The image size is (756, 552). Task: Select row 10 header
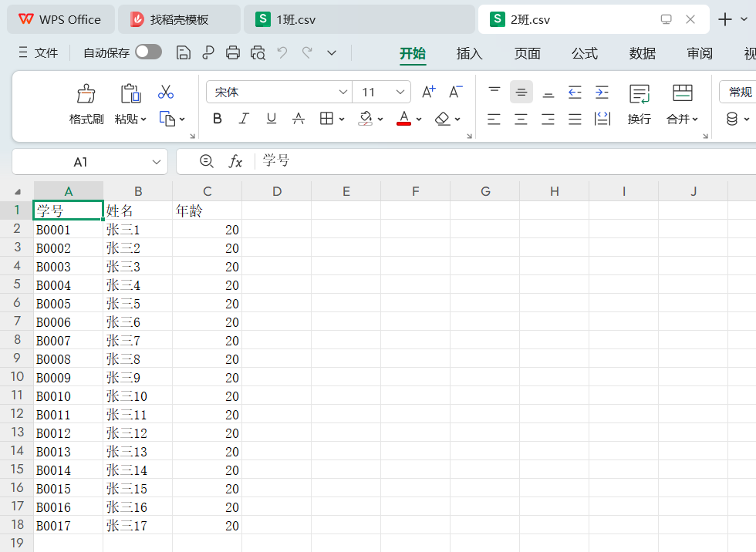pos(17,377)
